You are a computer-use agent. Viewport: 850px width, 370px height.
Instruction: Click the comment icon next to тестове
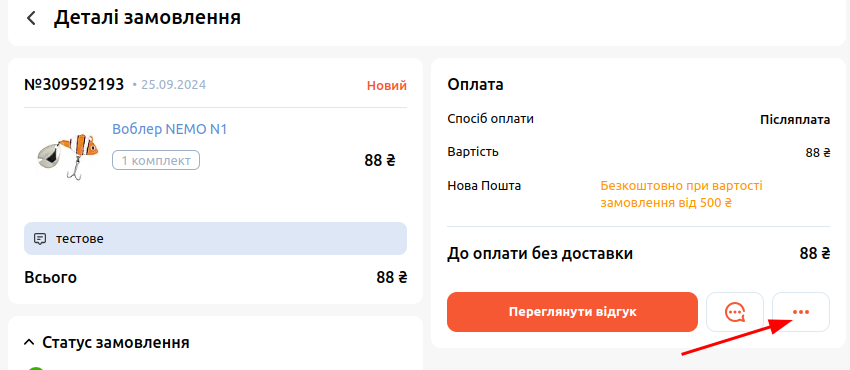pos(40,239)
